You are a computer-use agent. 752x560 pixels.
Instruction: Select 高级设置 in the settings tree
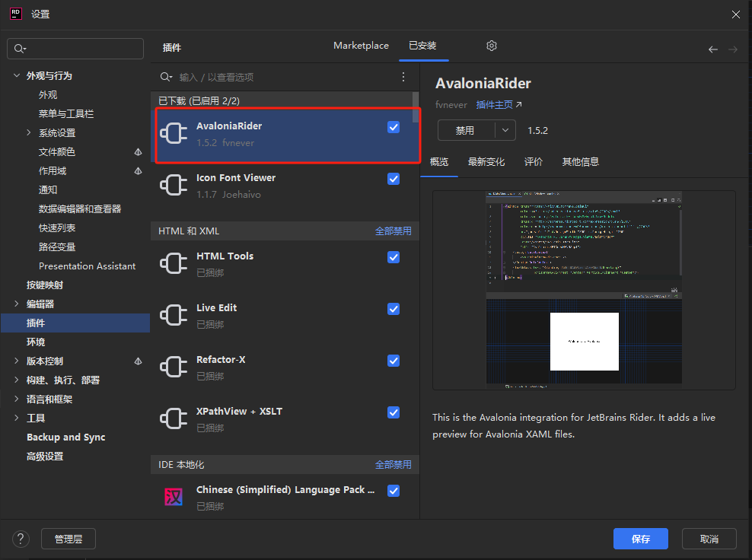click(45, 457)
